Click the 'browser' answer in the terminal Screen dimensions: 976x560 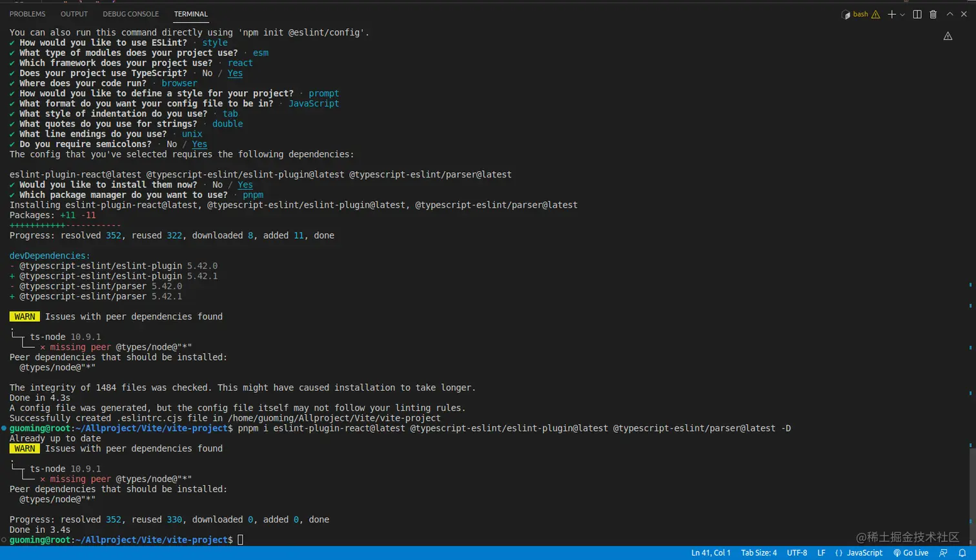coord(179,84)
